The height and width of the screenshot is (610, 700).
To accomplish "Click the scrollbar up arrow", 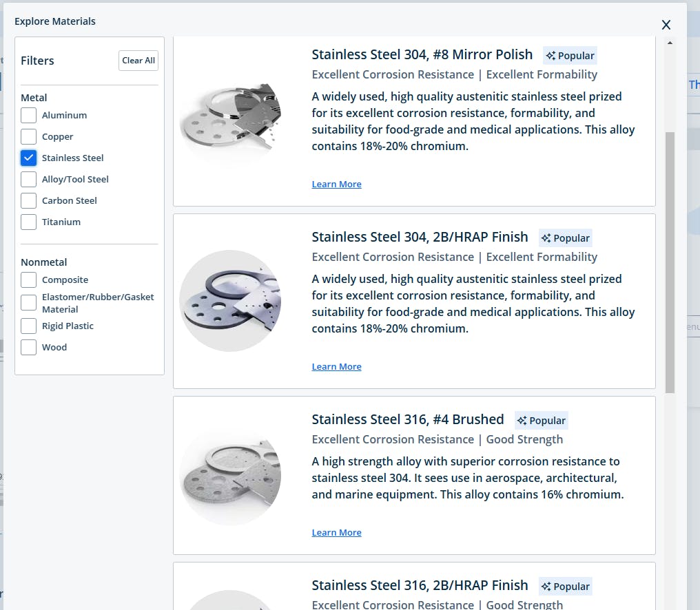I will click(x=669, y=41).
